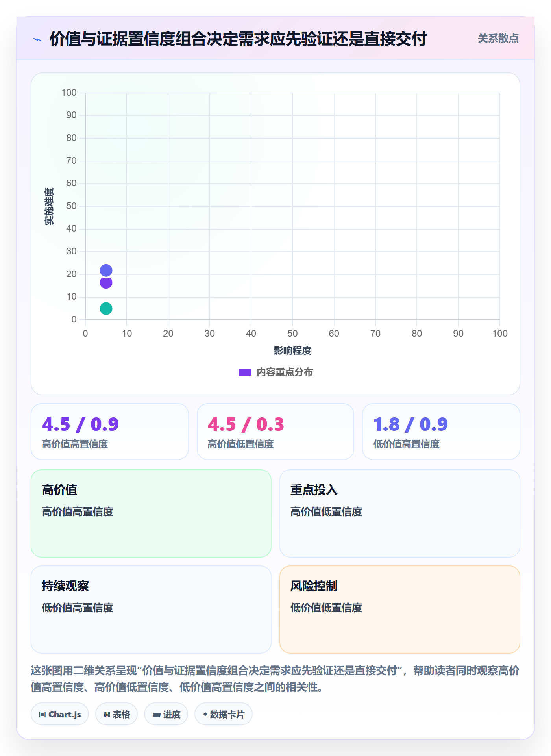The image size is (551, 756).
Task: Click the diamond icon in 数据卡片 chip
Action: 205,714
